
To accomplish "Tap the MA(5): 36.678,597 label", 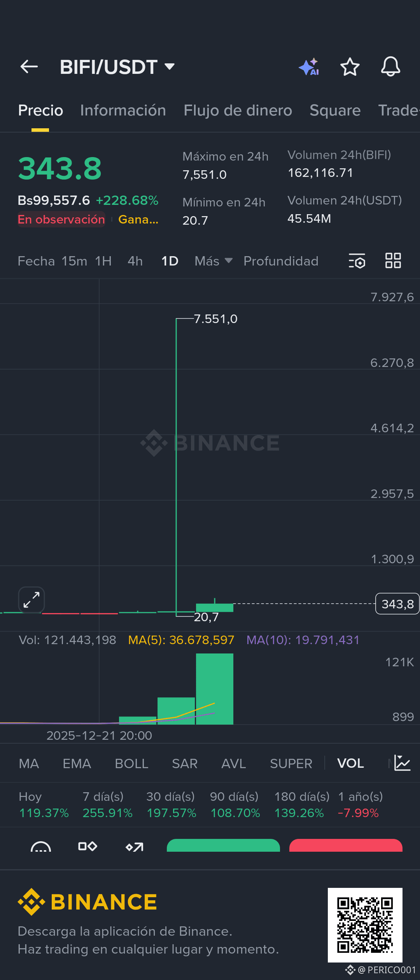I will pos(181,640).
